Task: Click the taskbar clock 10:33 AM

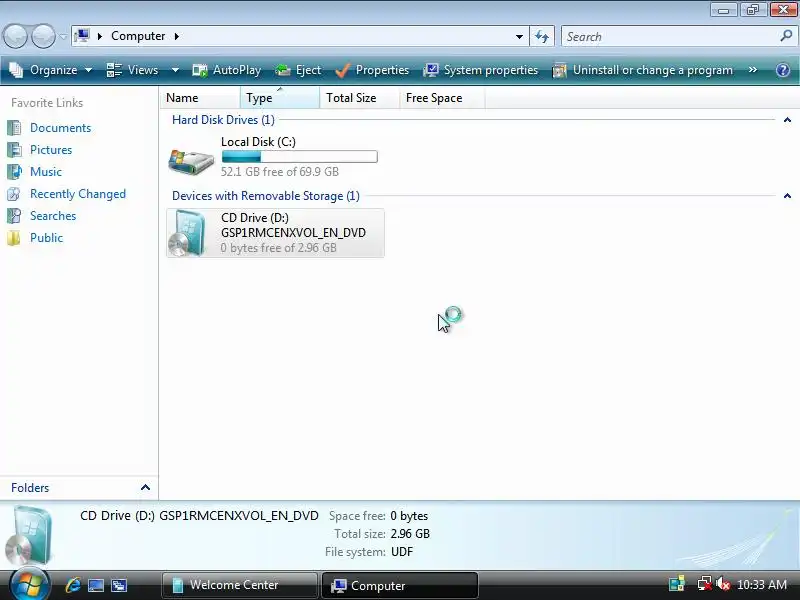Action: [x=762, y=584]
